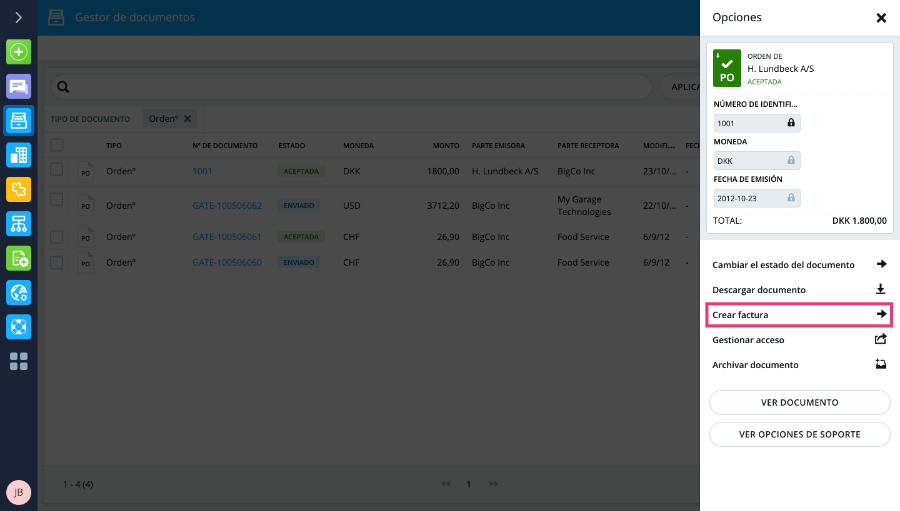Screen dimensions: 900x511
Task: Sort by the Moneda column header
Action: (x=358, y=146)
